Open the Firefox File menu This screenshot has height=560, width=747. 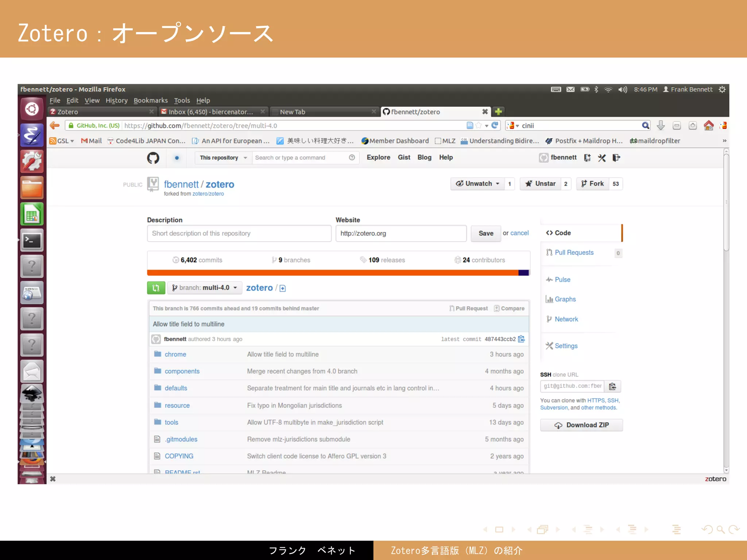point(55,101)
